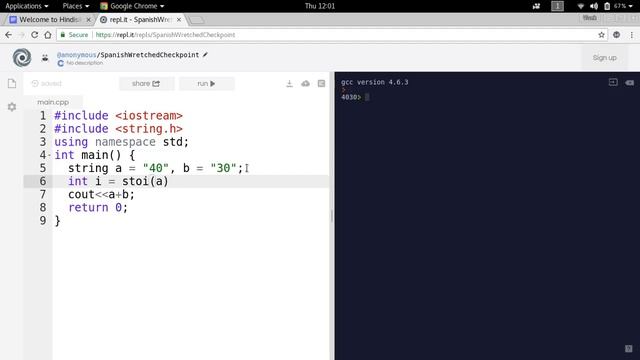Select the main.cpp file tab
The height and width of the screenshot is (360, 640).
(53, 102)
